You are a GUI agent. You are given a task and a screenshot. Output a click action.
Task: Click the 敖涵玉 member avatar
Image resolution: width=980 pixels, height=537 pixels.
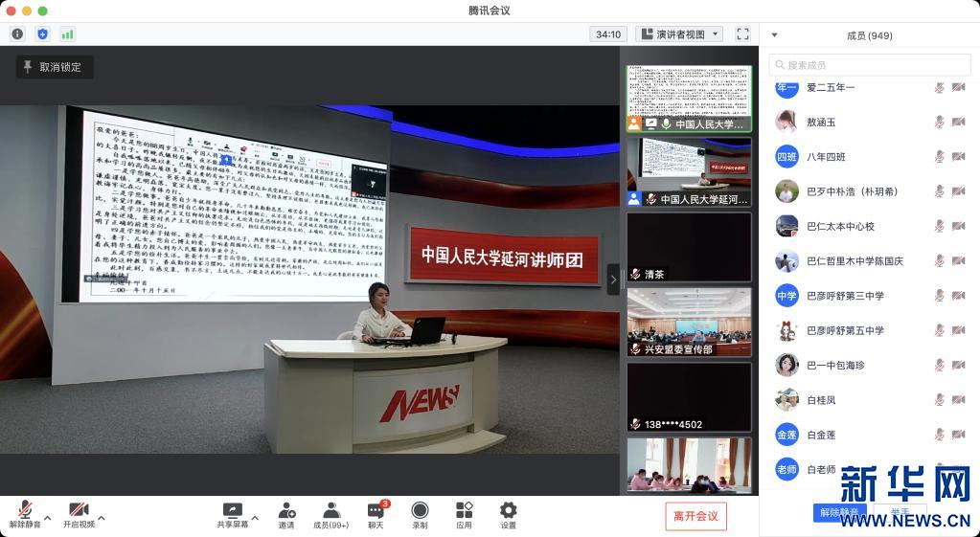[x=786, y=122]
